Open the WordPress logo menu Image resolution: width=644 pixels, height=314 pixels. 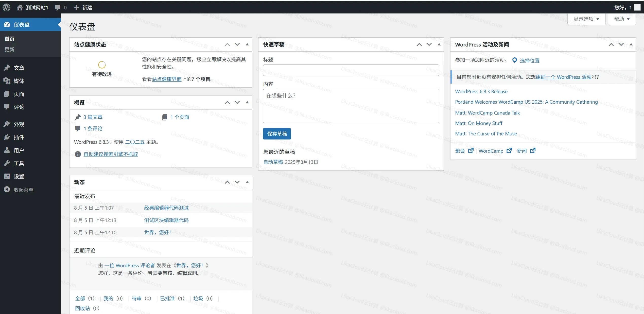point(6,7)
